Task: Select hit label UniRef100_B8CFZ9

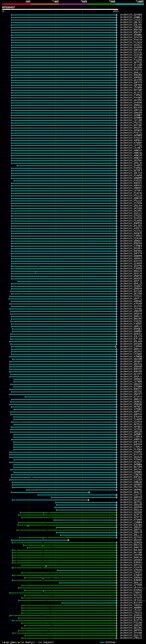Action: [x=131, y=545]
